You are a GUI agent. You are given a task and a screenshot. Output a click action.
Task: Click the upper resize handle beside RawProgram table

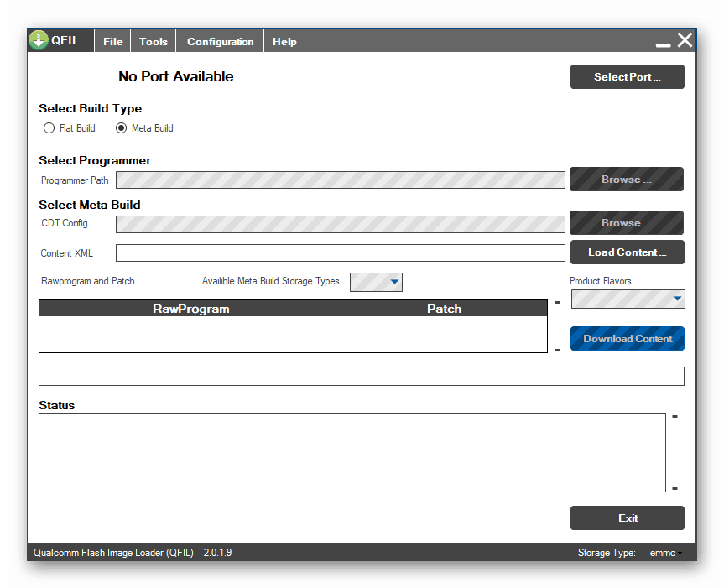click(557, 303)
